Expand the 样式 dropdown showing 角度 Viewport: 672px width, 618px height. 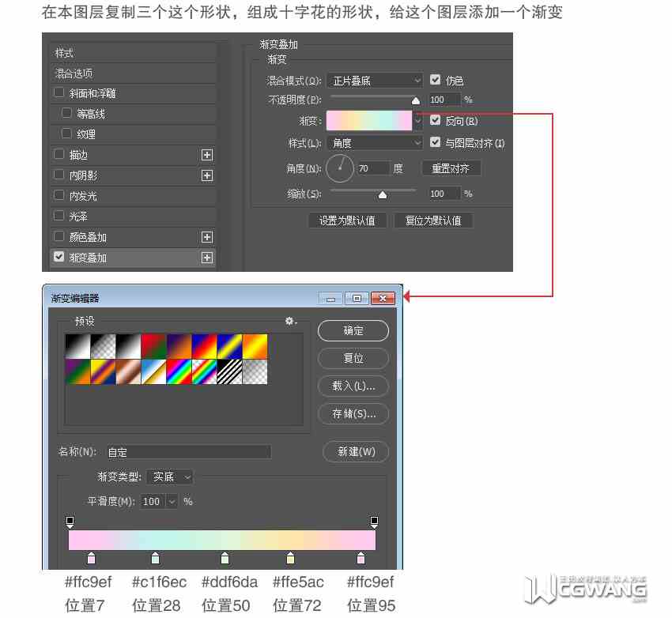click(x=375, y=143)
